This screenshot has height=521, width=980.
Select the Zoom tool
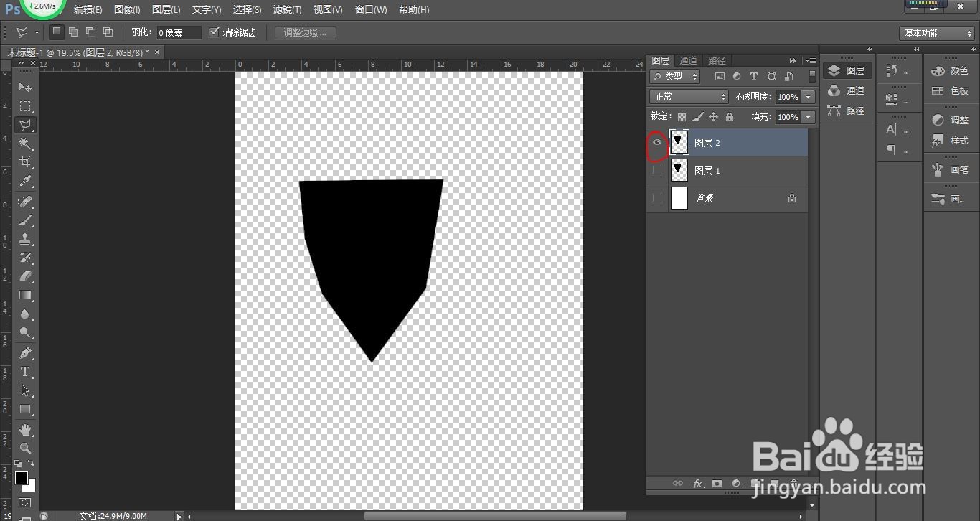tap(25, 449)
